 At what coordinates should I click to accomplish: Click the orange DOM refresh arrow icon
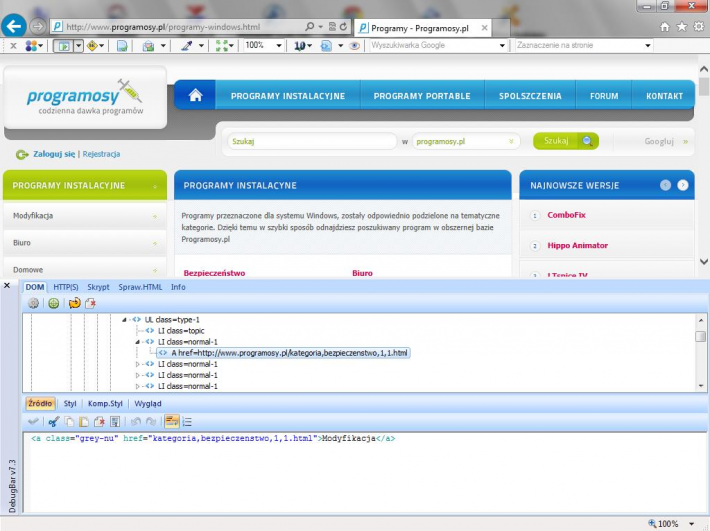point(74,303)
